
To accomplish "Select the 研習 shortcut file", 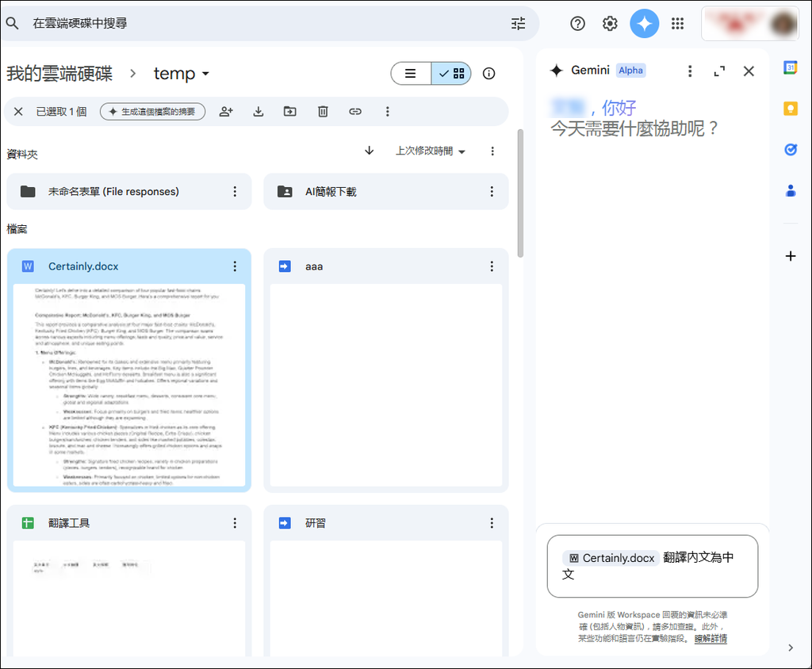I will (386, 581).
